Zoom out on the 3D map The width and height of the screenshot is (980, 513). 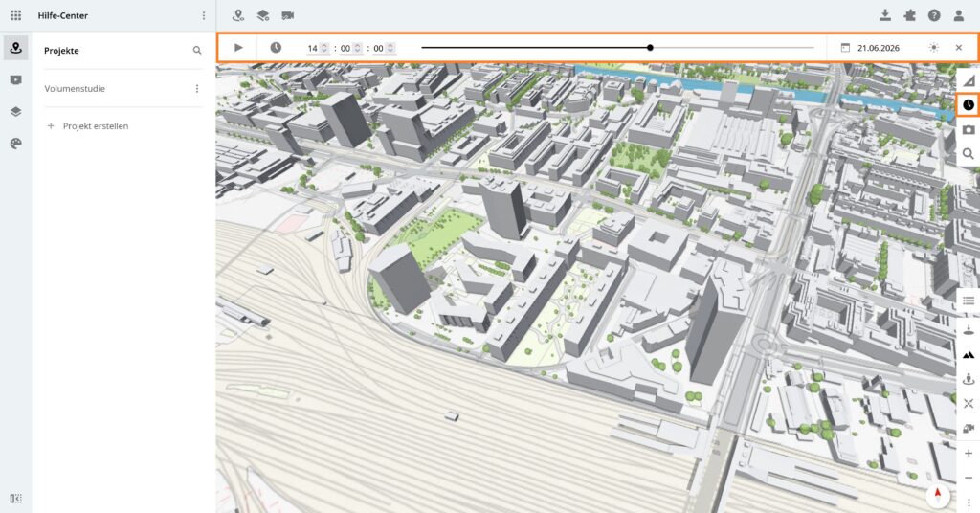point(968,478)
